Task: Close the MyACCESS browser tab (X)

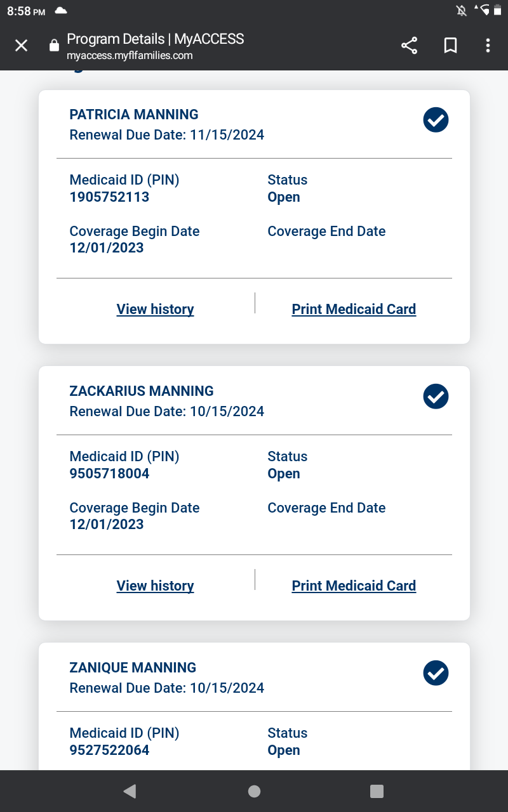Action: click(x=22, y=46)
